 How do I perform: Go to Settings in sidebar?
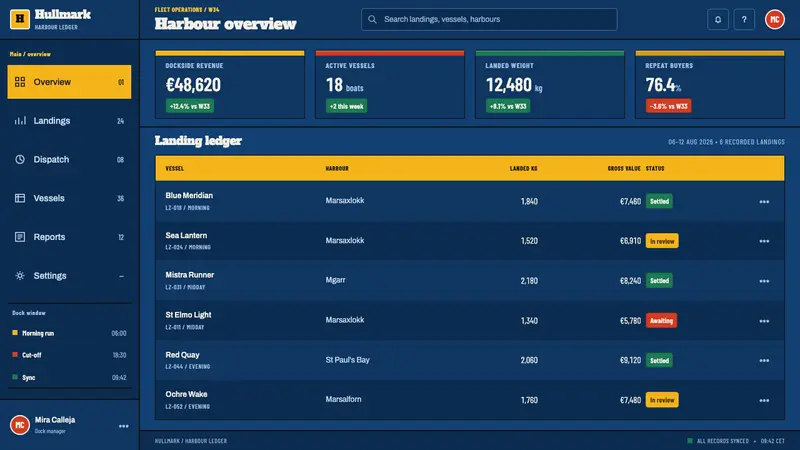[x=69, y=276]
